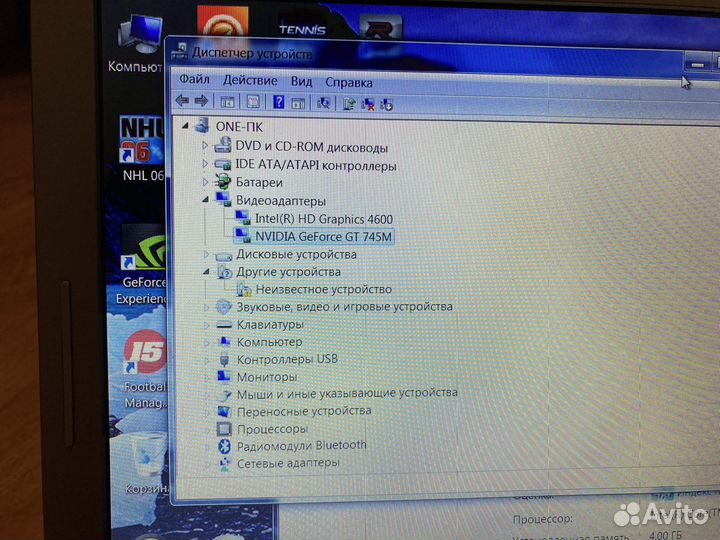Click the Bluetooth icon in device tree
This screenshot has width=720, height=540.
pos(224,446)
